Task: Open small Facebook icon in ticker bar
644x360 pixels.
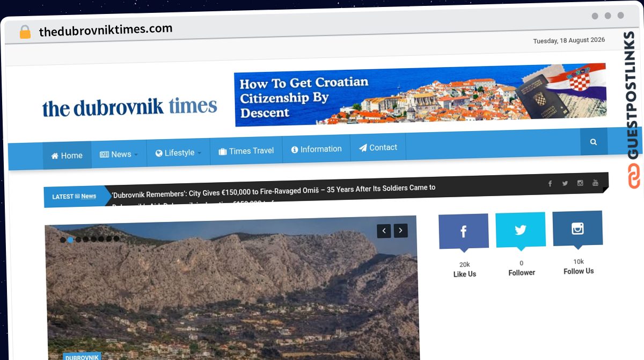Action: (550, 184)
